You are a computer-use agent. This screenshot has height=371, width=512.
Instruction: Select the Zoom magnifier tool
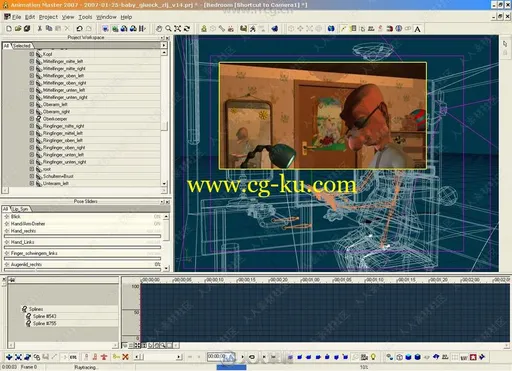pyautogui.click(x=169, y=29)
